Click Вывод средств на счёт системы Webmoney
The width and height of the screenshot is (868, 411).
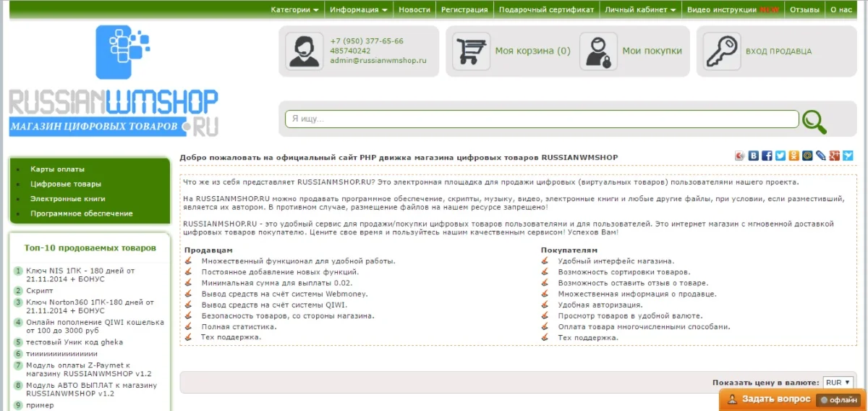point(284,294)
